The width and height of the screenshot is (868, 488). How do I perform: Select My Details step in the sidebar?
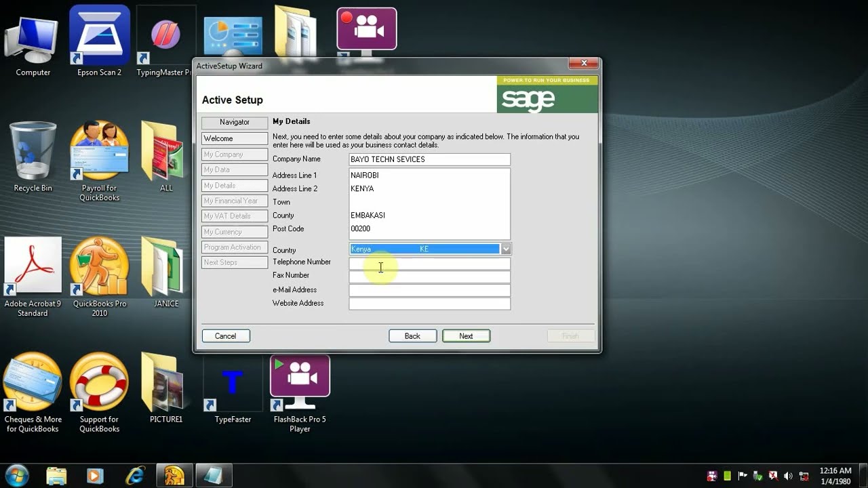click(x=235, y=185)
